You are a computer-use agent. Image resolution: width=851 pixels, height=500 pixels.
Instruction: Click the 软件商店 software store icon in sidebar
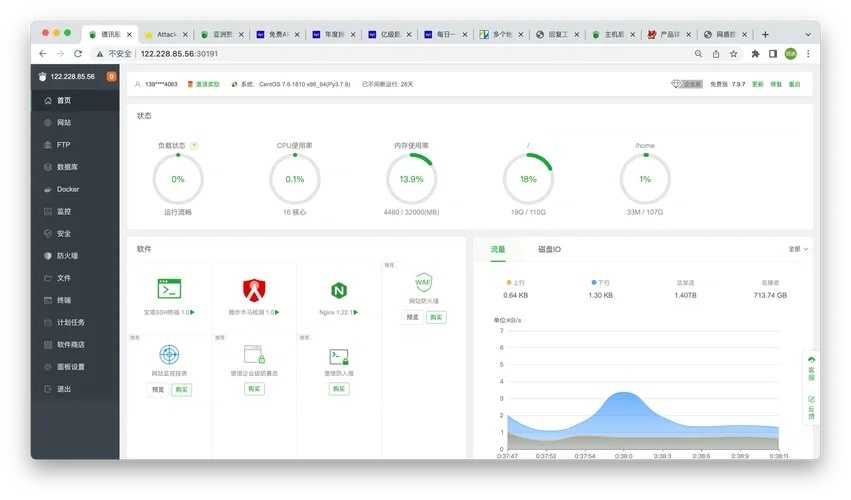coord(48,345)
